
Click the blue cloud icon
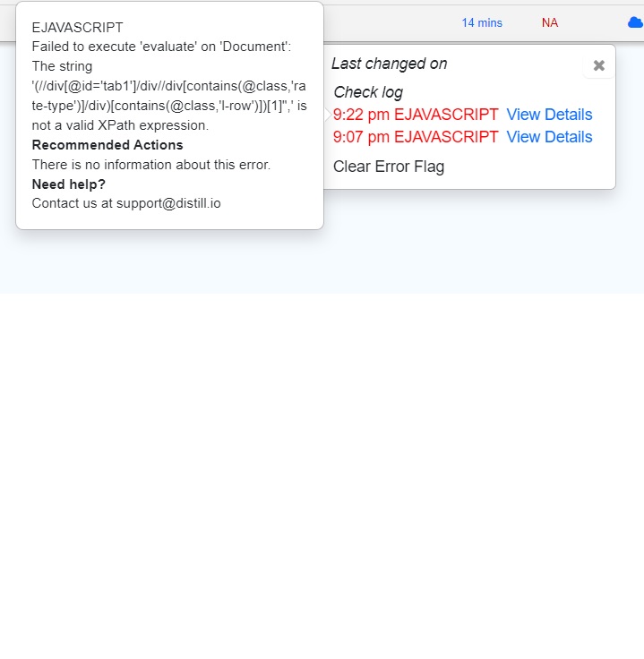636,22
